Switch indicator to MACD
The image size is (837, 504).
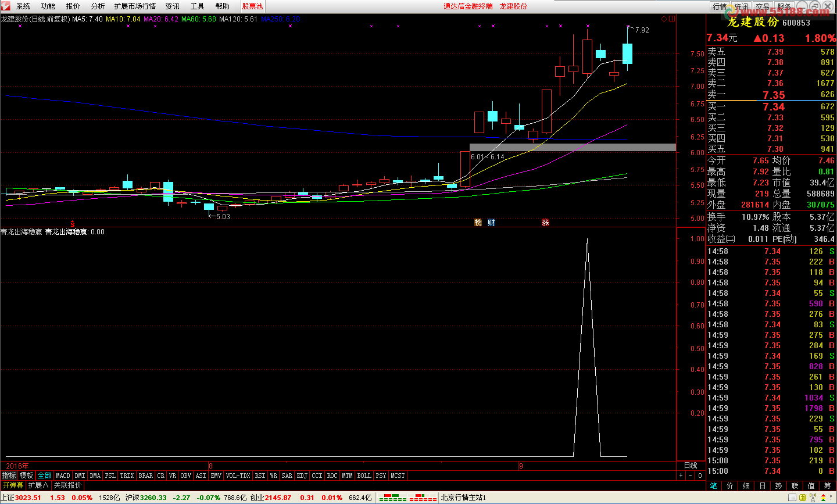click(63, 476)
